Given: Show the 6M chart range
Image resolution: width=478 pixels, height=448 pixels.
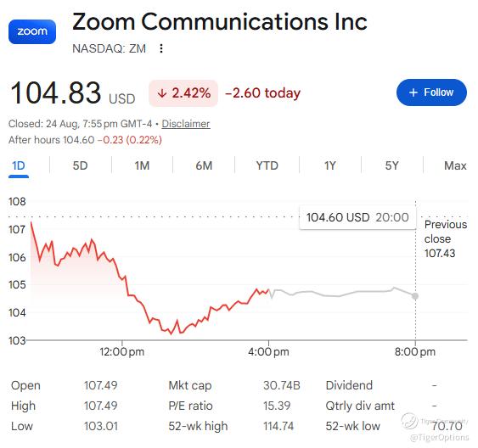Looking at the screenshot, I should tap(204, 165).
